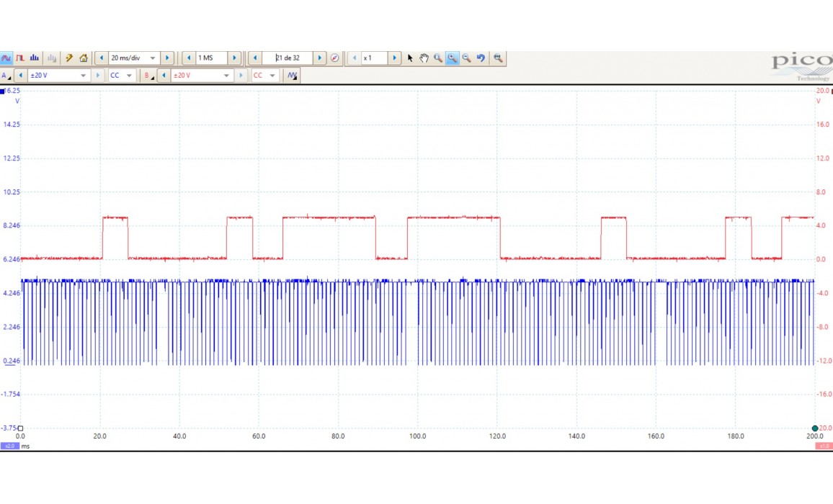The width and height of the screenshot is (833, 504).
Task: Open Channel B CC coupling dropdown
Action: coord(272,76)
